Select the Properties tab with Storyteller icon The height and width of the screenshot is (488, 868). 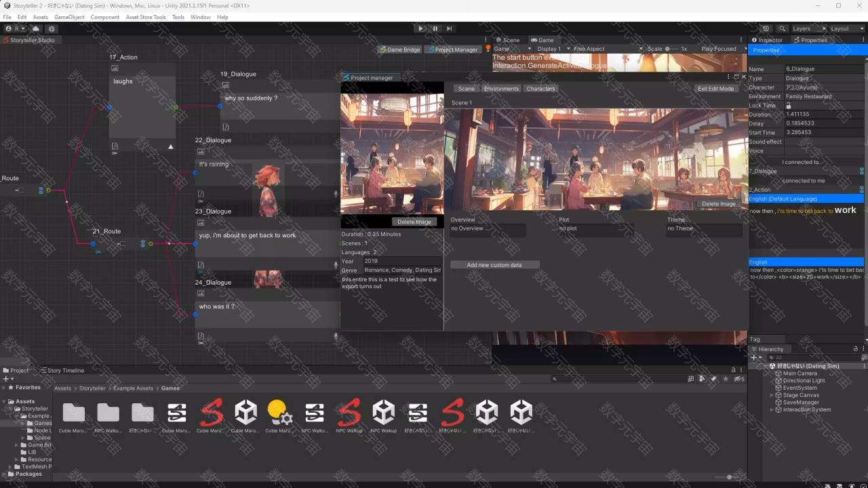[811, 40]
